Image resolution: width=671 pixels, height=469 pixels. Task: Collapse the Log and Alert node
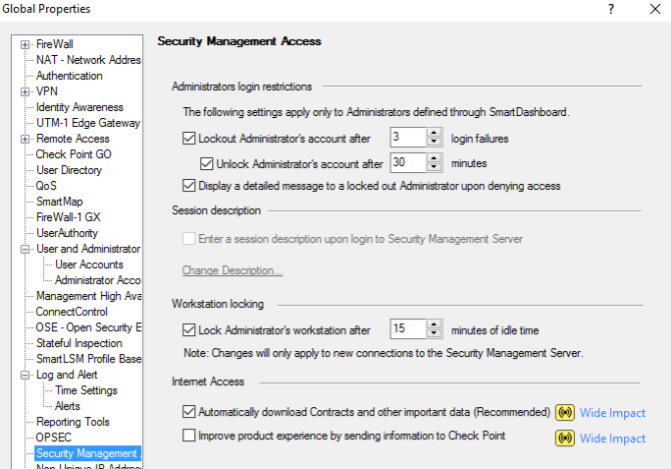coord(25,375)
